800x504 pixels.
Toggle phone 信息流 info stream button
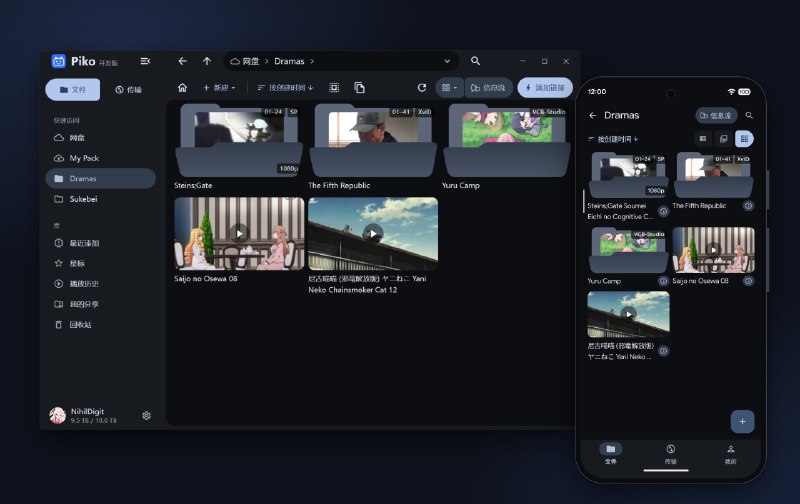point(716,115)
